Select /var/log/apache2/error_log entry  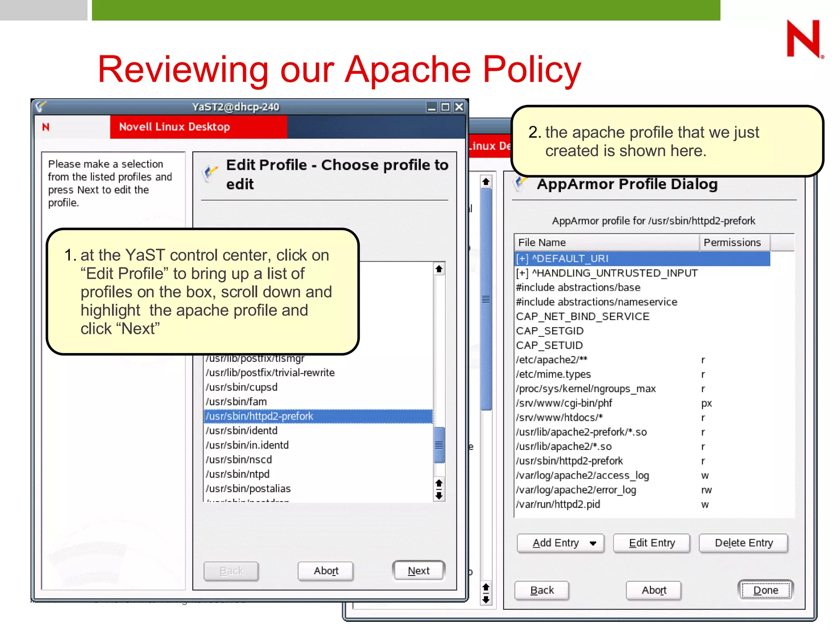coord(642,490)
